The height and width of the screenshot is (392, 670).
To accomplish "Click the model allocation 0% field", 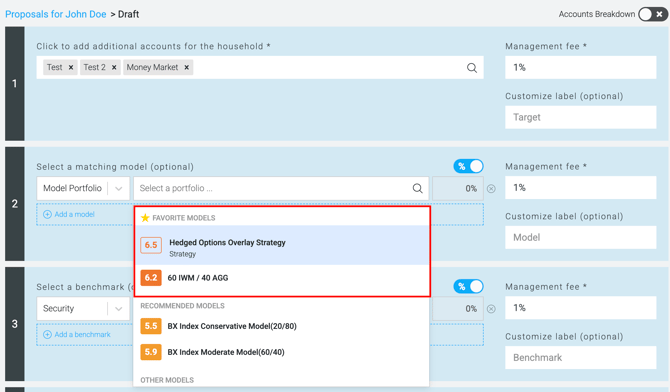I will (x=458, y=189).
